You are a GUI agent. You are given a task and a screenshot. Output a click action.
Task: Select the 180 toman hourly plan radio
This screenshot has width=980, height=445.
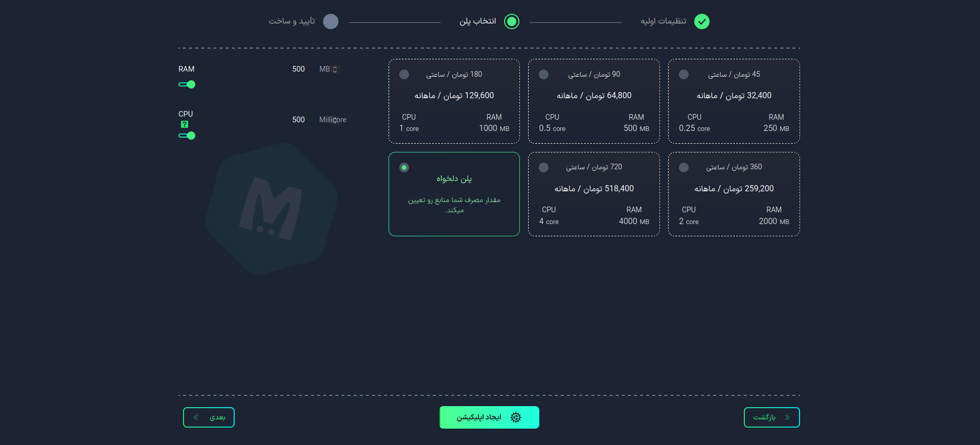click(x=404, y=74)
